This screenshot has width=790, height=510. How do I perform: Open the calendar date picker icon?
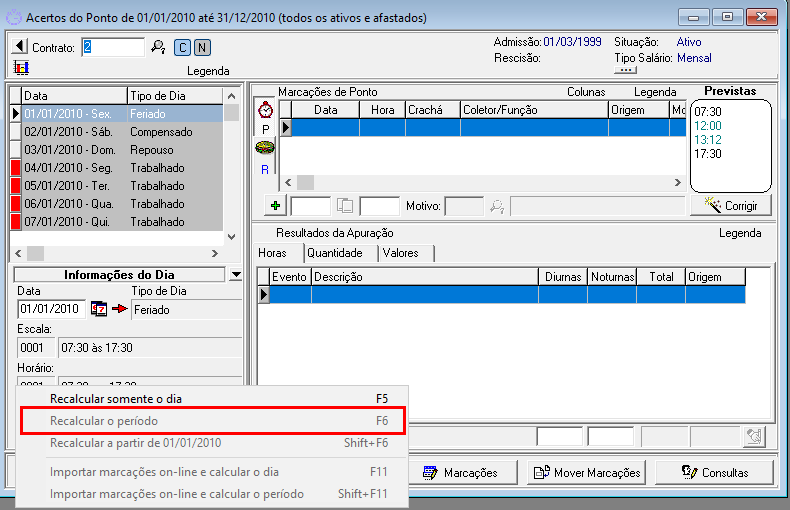point(99,309)
